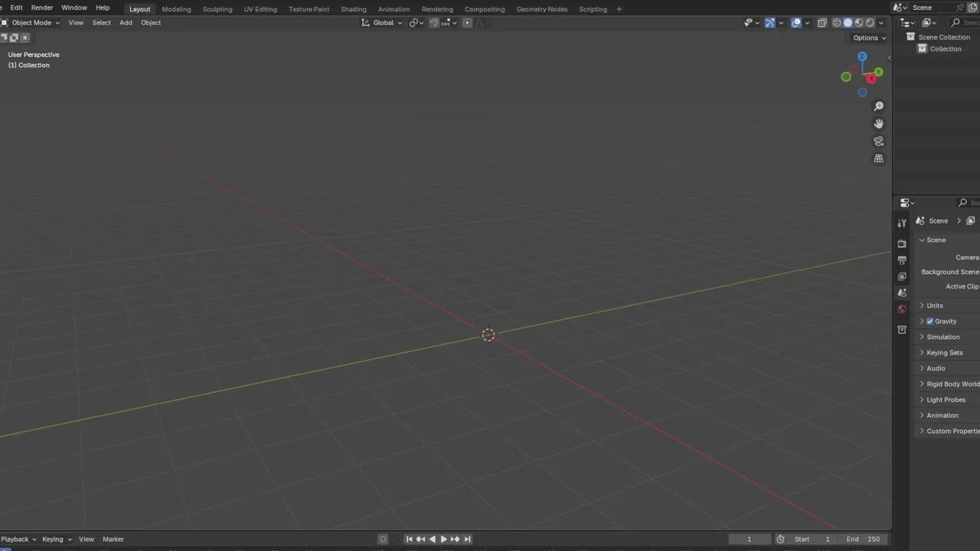
Task: Click the blue Z axis gizmo handle
Action: tap(862, 57)
